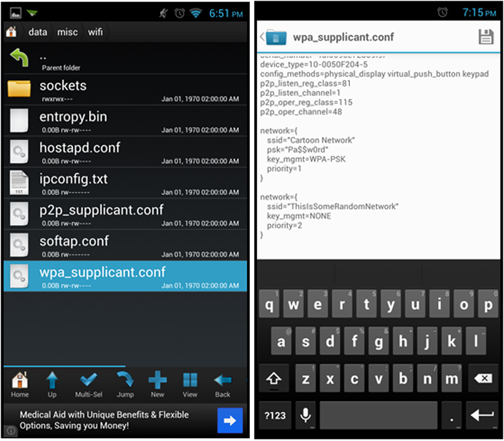Screen dimensions: 504x441
Task: Tap the microphone voice input key
Action: click(x=304, y=415)
